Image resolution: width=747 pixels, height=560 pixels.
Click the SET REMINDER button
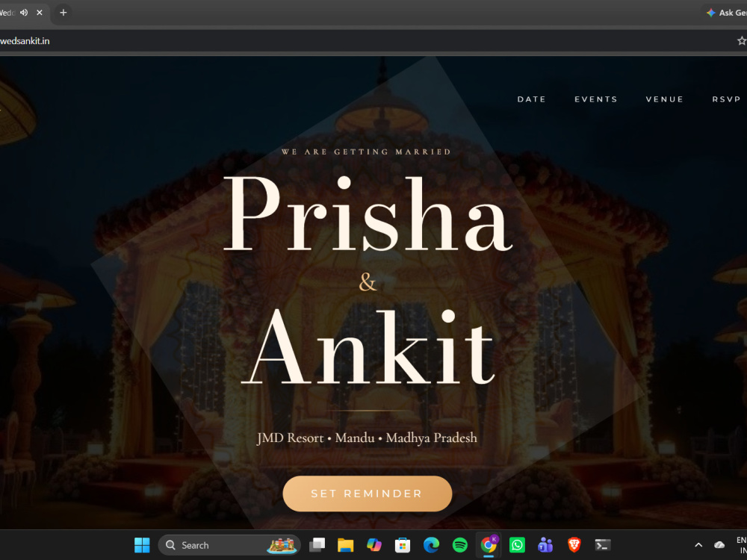pos(368,494)
